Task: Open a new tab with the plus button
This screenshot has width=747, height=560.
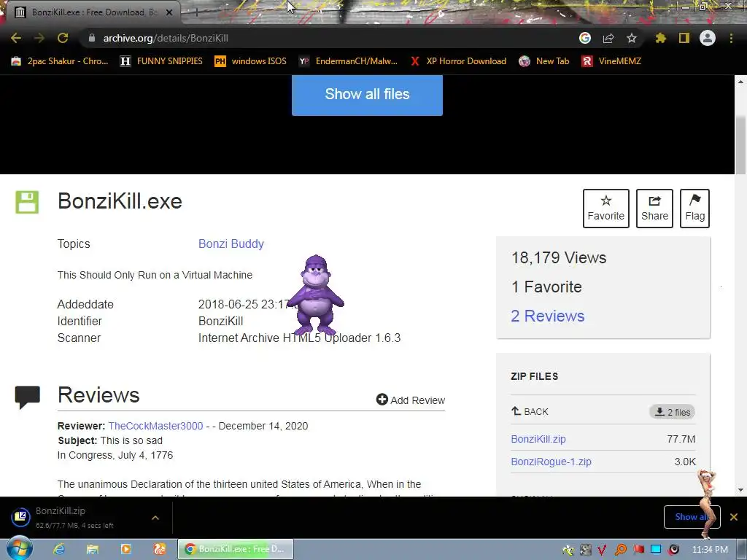Action: (x=197, y=13)
